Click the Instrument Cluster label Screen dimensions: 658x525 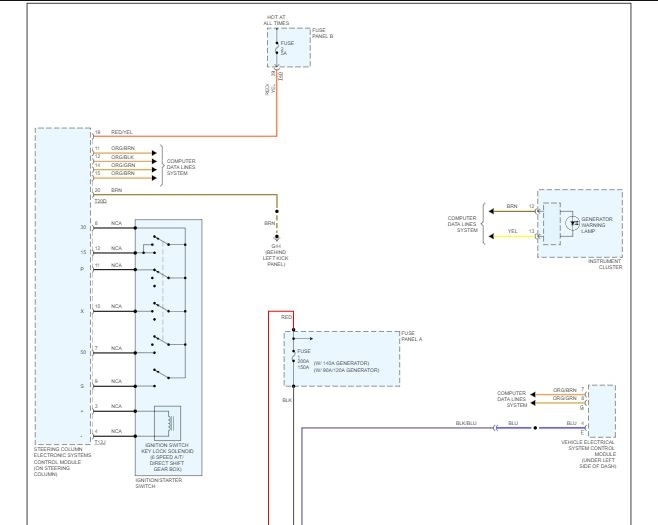pos(605,264)
